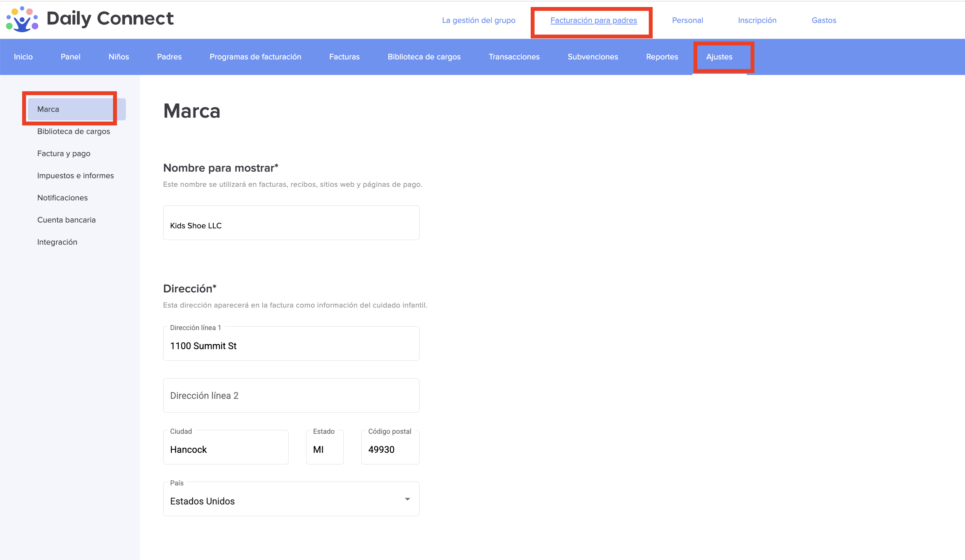This screenshot has width=965, height=560.
Task: Click the Estado input field
Action: (324, 449)
